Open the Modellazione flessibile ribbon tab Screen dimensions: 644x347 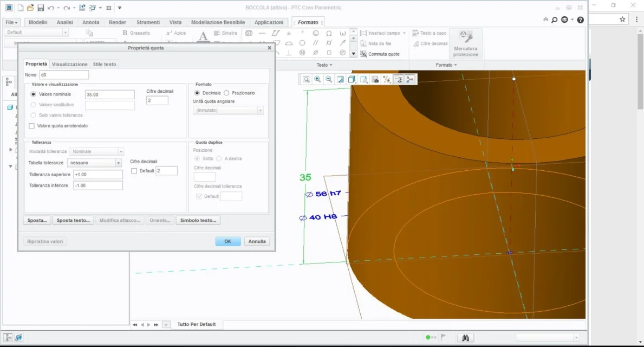[218, 22]
